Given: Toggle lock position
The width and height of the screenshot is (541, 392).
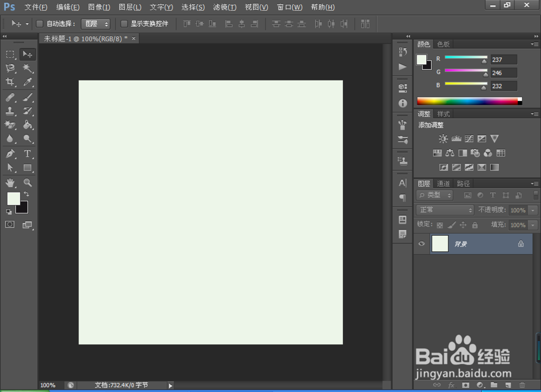Looking at the screenshot, I should pos(463,225).
